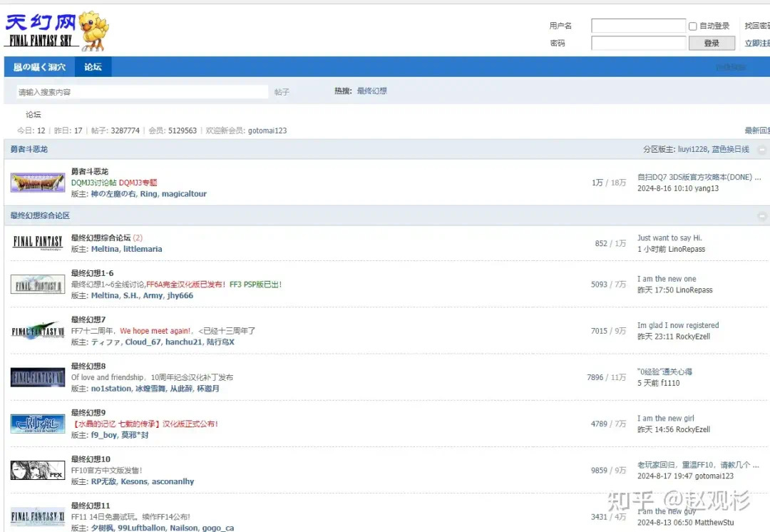Open the 最终幻想1-6 forum title
770x532 pixels.
[92, 273]
